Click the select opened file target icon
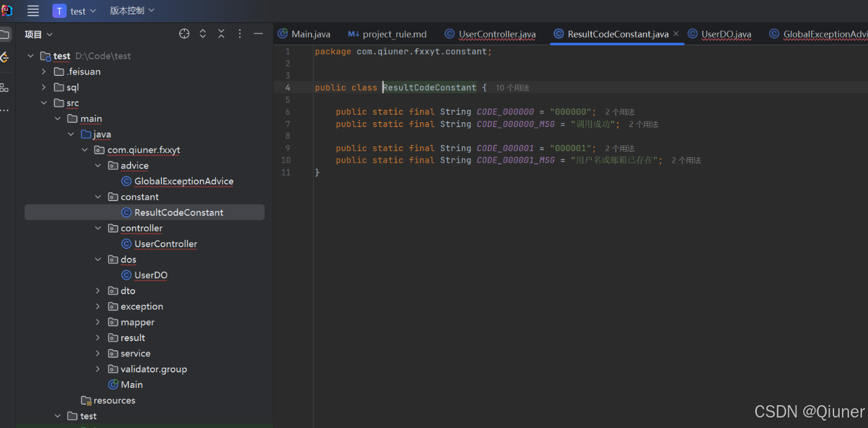This screenshot has width=868, height=428. click(x=184, y=34)
